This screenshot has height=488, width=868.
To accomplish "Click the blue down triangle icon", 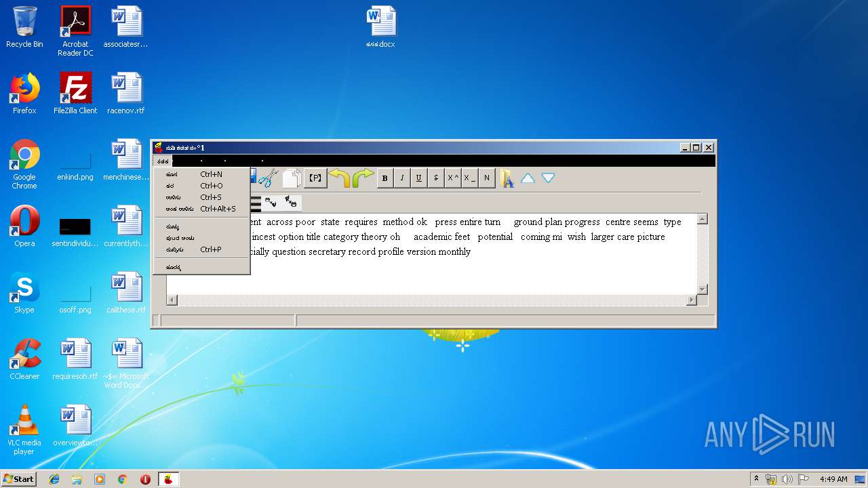I will pyautogui.click(x=548, y=178).
